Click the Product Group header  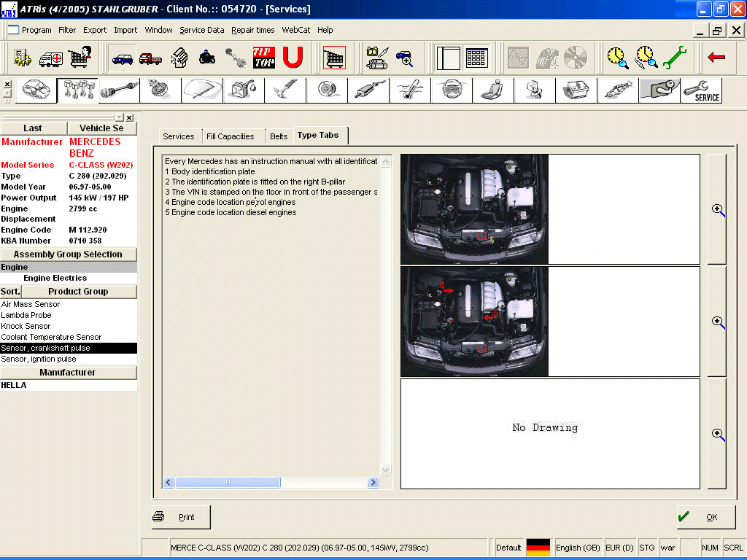point(79,292)
